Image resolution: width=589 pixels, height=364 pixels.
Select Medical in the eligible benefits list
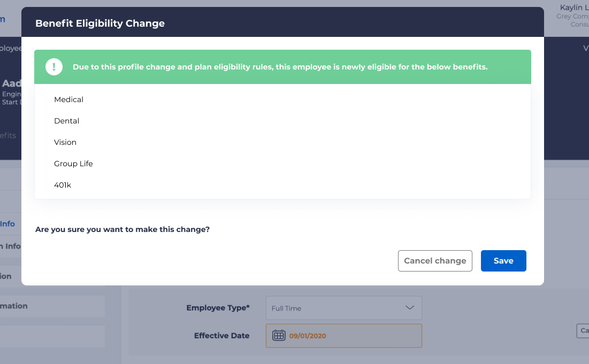[69, 99]
